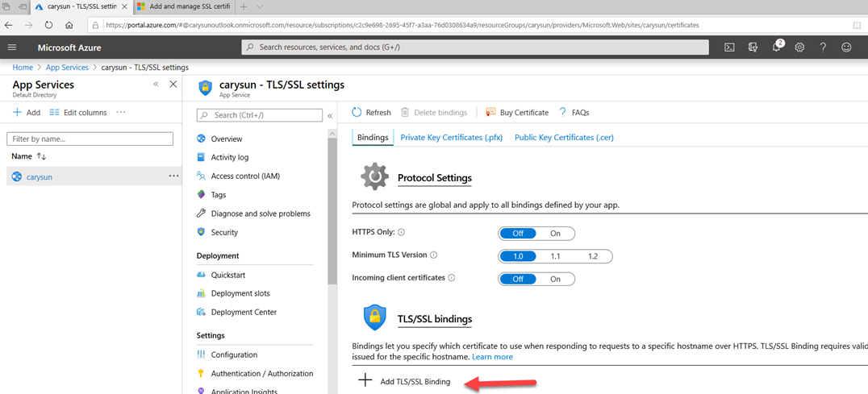Viewport: 868px width, 394px height.
Task: Click Refresh in the TLS/SSL toolbar
Action: pos(371,112)
